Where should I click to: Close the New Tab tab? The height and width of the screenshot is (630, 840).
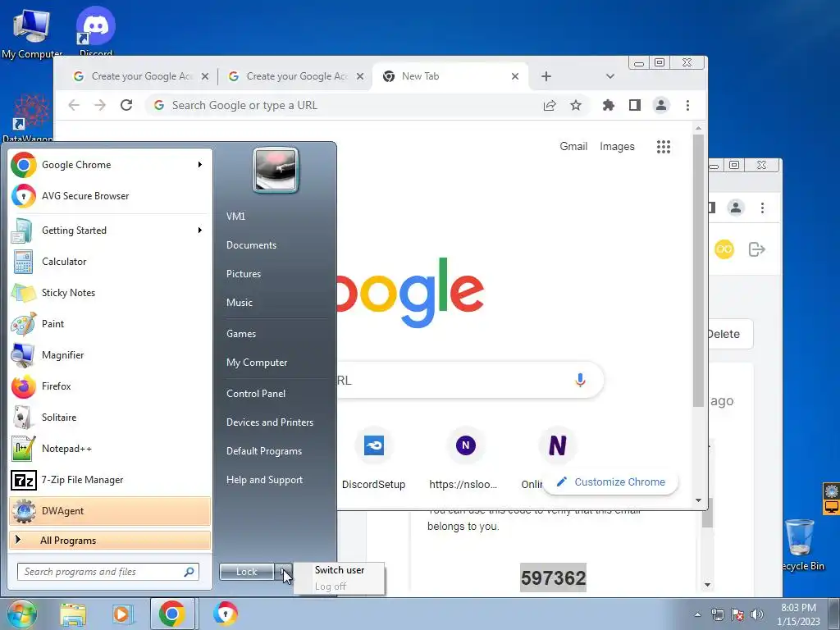[x=515, y=76]
